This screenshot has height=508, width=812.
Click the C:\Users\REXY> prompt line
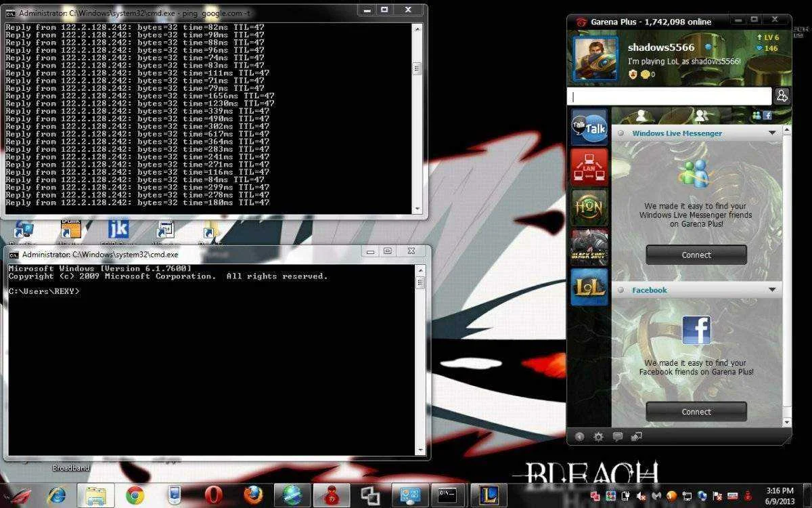point(44,291)
